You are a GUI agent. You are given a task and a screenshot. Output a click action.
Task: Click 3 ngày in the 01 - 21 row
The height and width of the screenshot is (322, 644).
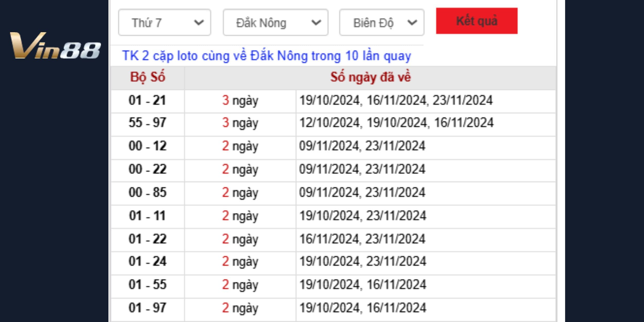tap(240, 101)
